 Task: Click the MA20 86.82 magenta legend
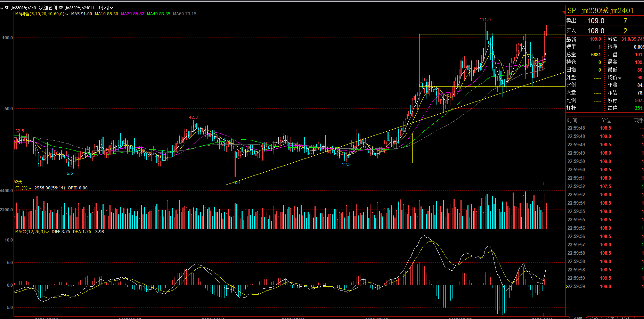(132, 14)
